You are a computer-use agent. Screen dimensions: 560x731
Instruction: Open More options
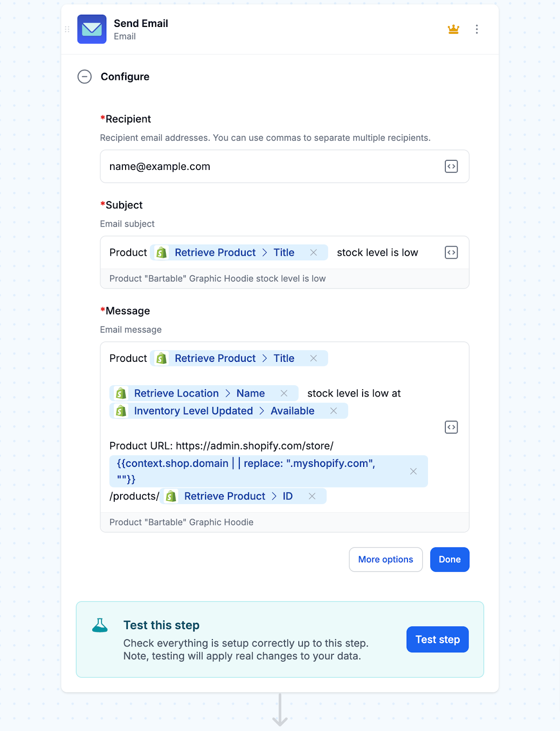pos(386,560)
